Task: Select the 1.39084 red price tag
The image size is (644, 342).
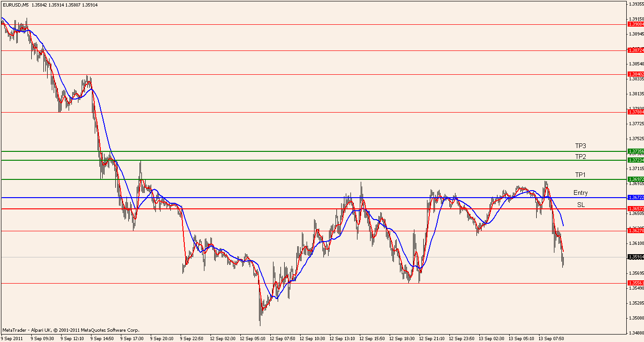Action: pos(636,24)
